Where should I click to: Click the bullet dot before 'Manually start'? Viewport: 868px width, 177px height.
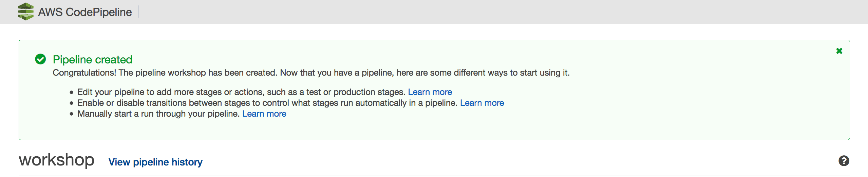click(71, 114)
